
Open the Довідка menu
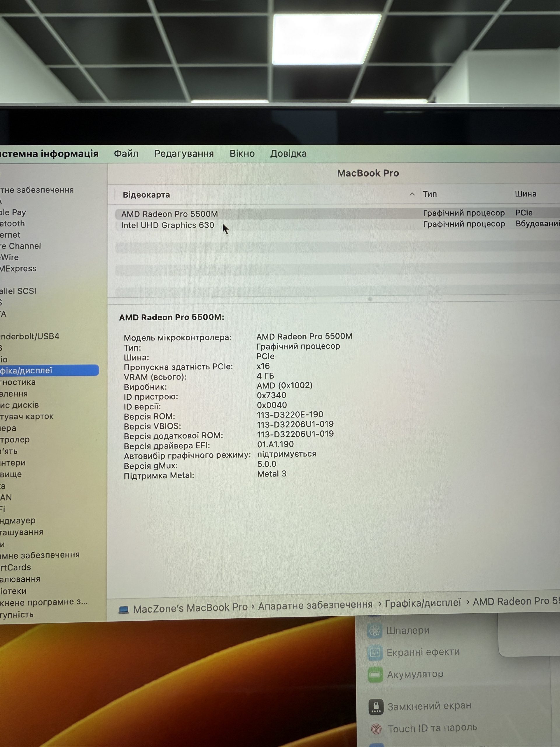tap(288, 154)
